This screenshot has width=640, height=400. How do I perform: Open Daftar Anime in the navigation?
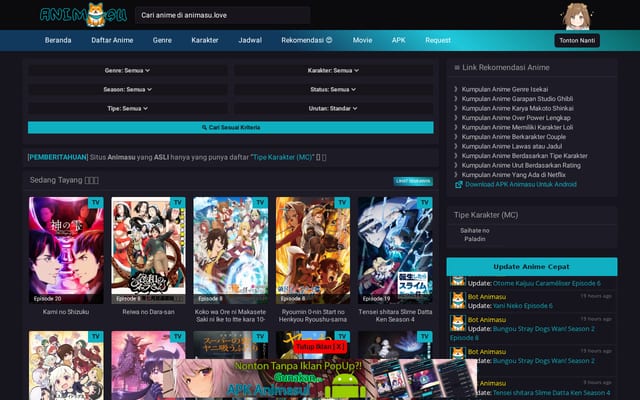coord(112,40)
